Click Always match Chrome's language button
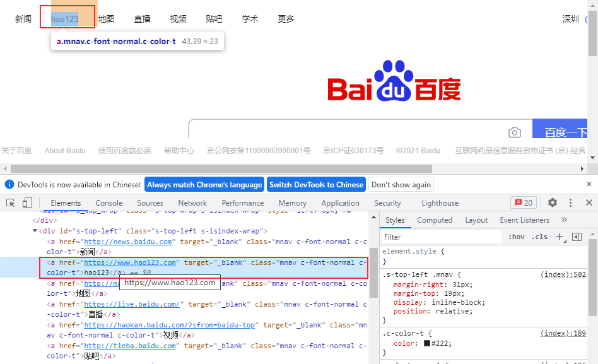The width and height of the screenshot is (598, 364). [x=204, y=185]
